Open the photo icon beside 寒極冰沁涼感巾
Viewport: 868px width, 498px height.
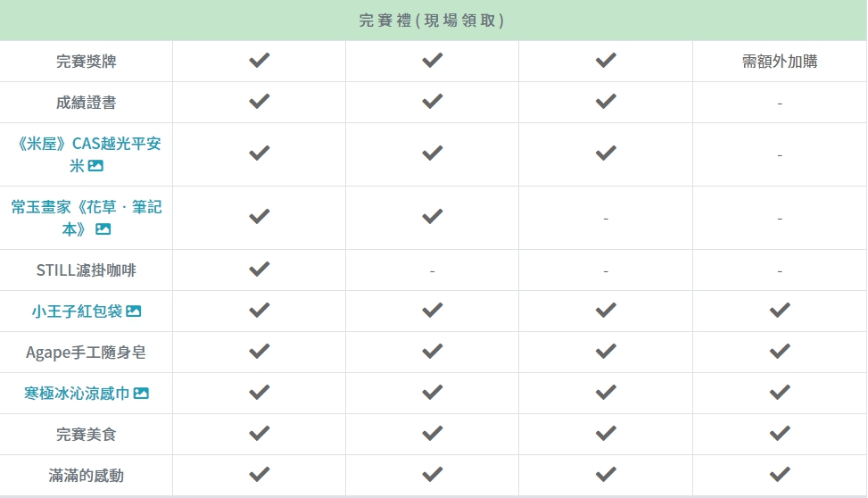tap(141, 394)
